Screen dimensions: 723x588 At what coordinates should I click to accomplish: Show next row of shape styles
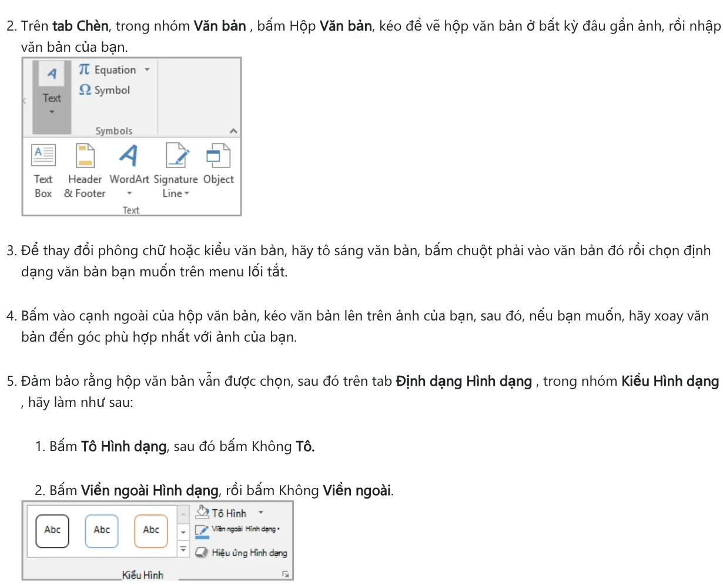point(183,532)
